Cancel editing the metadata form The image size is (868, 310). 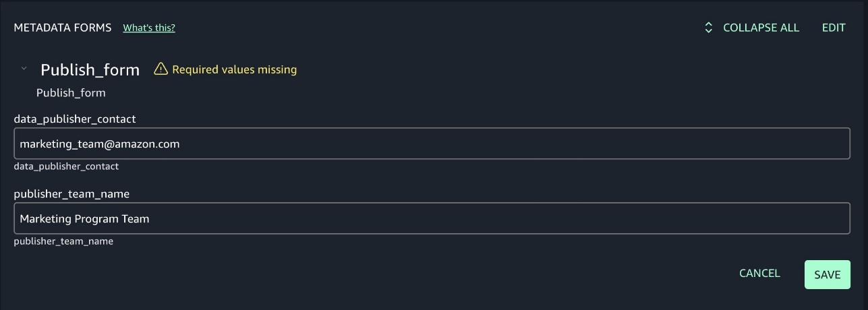coord(759,273)
